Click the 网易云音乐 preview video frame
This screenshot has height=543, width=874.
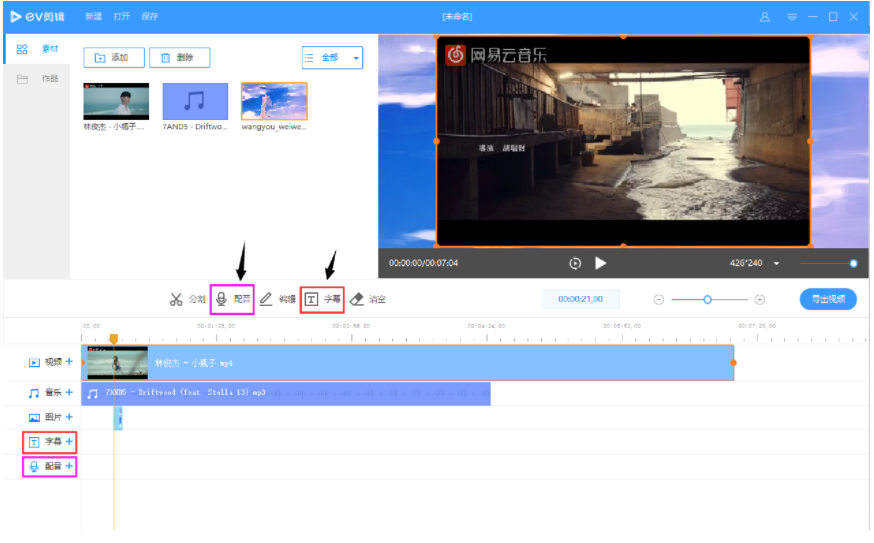tap(623, 141)
